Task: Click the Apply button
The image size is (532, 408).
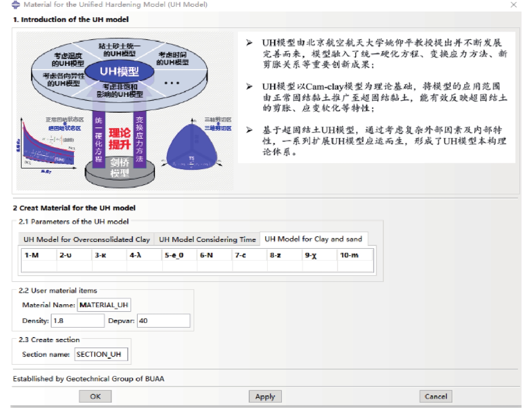Action: [265, 396]
